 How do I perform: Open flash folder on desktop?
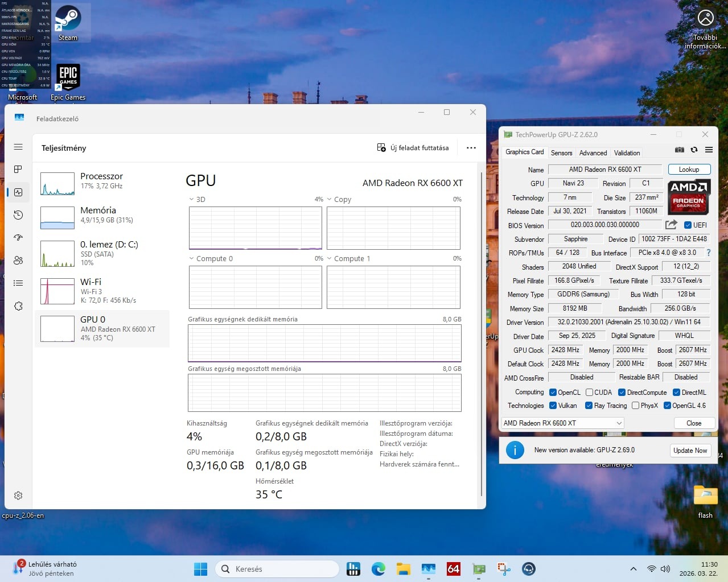[x=705, y=501]
